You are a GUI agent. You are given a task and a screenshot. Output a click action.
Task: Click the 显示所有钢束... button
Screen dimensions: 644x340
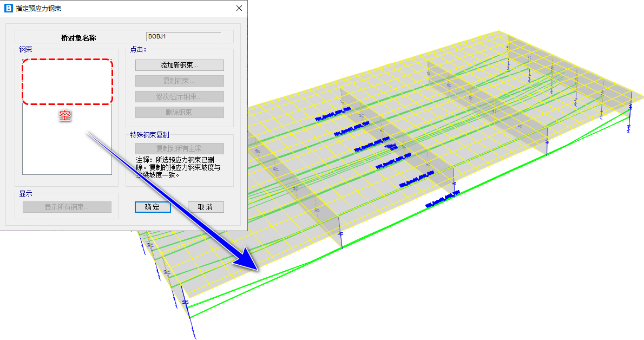[x=67, y=207]
